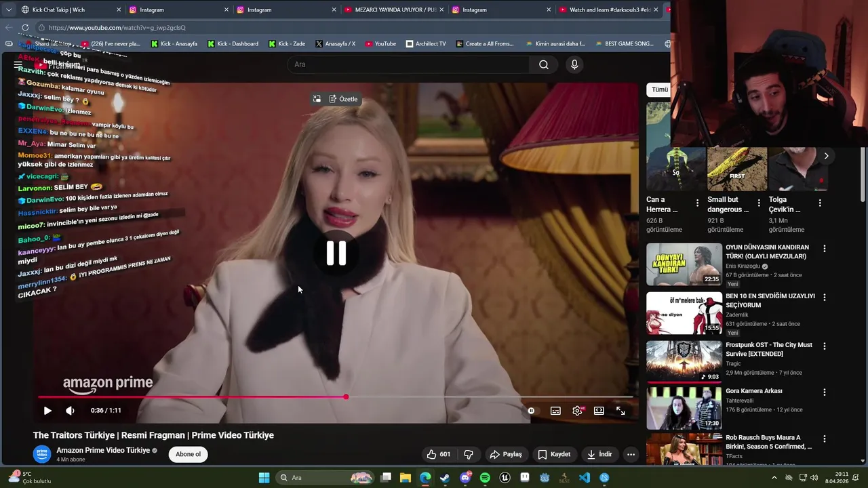
Task: Click the miniplayer icon beside Özetle
Action: [317, 99]
